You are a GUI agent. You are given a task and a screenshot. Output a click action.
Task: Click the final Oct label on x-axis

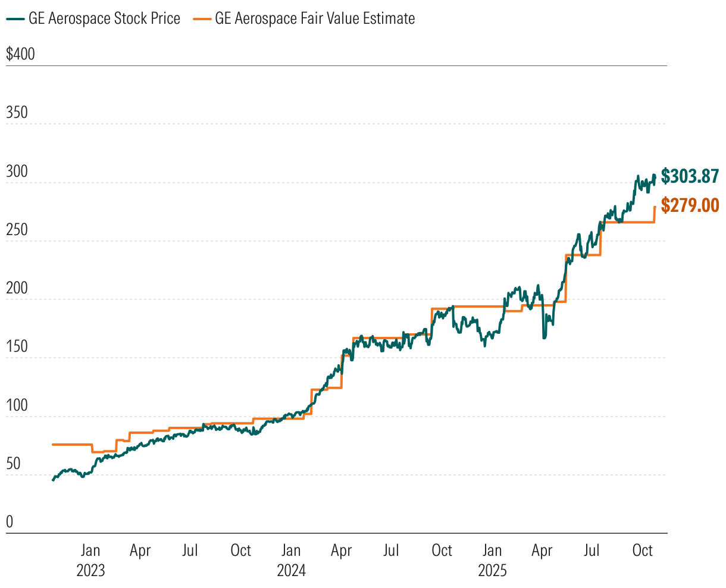(x=643, y=551)
